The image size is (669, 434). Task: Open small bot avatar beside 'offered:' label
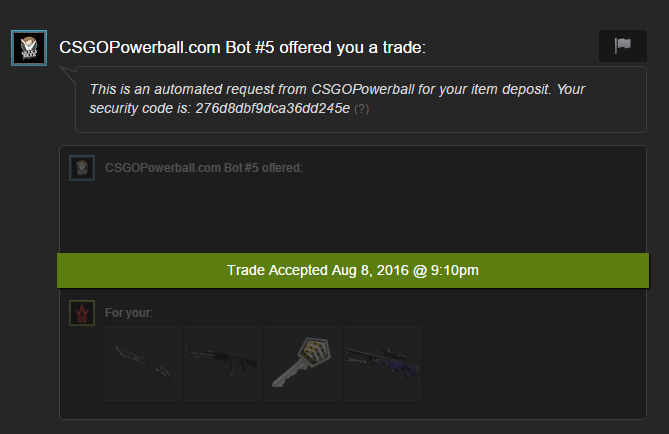click(82, 168)
